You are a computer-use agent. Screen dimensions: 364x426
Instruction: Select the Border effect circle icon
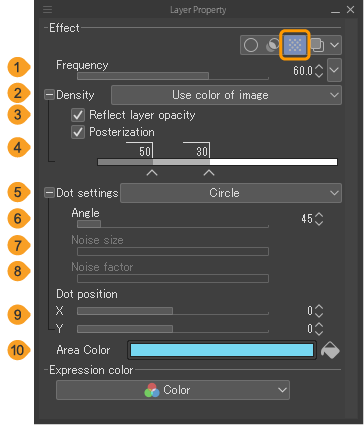click(251, 45)
